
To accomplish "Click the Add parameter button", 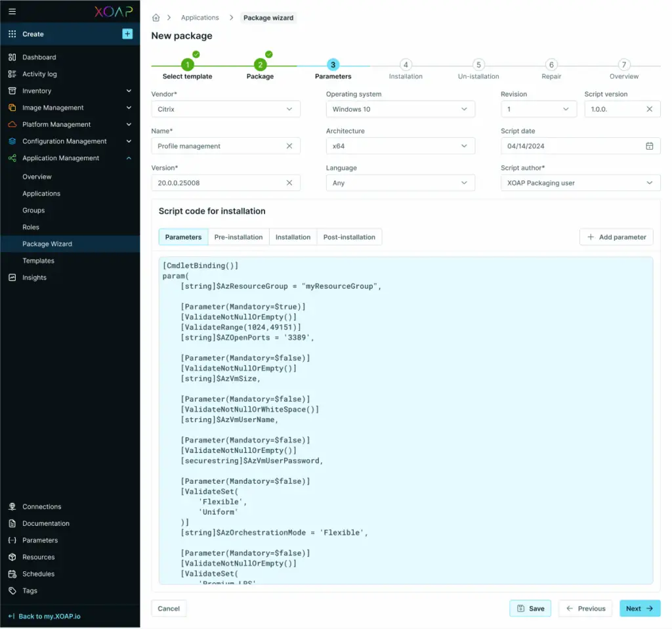I will point(616,237).
